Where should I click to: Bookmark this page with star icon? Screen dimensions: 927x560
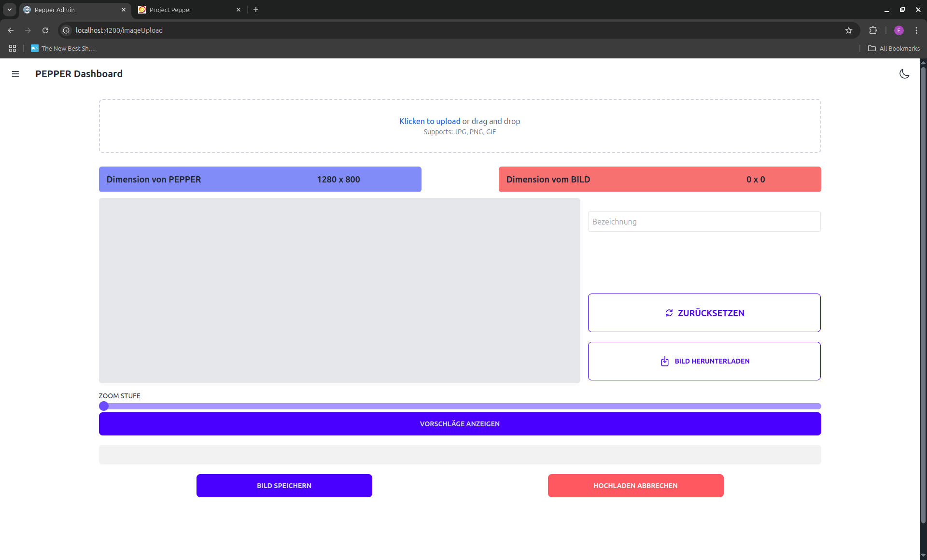(849, 30)
